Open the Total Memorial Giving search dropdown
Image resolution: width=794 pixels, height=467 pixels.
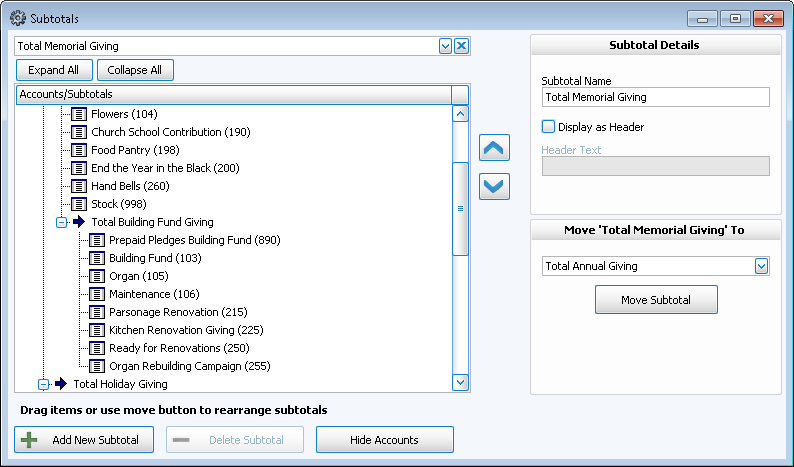tap(445, 46)
